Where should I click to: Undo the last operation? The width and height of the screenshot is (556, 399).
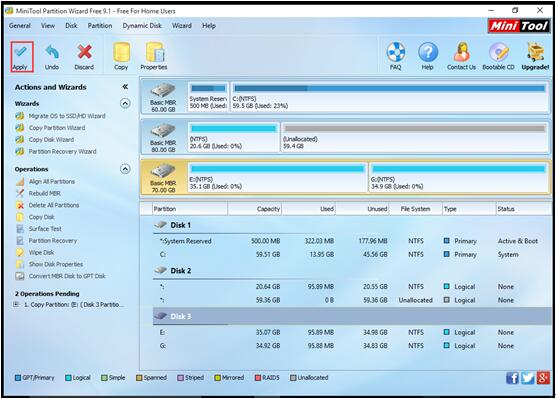click(52, 57)
